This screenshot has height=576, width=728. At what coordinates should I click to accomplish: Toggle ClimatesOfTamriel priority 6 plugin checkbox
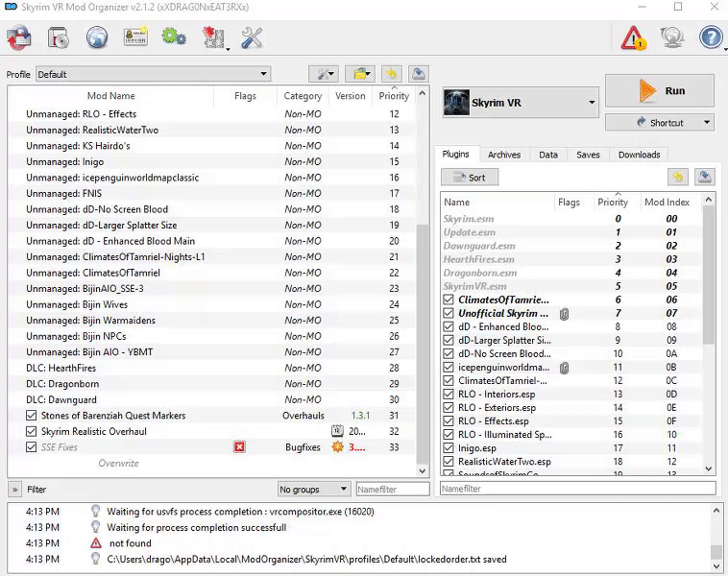click(448, 300)
